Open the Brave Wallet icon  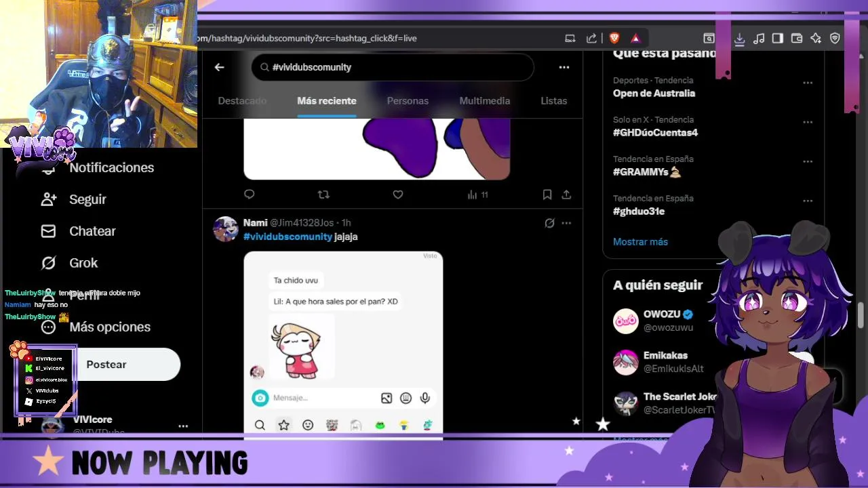(797, 39)
